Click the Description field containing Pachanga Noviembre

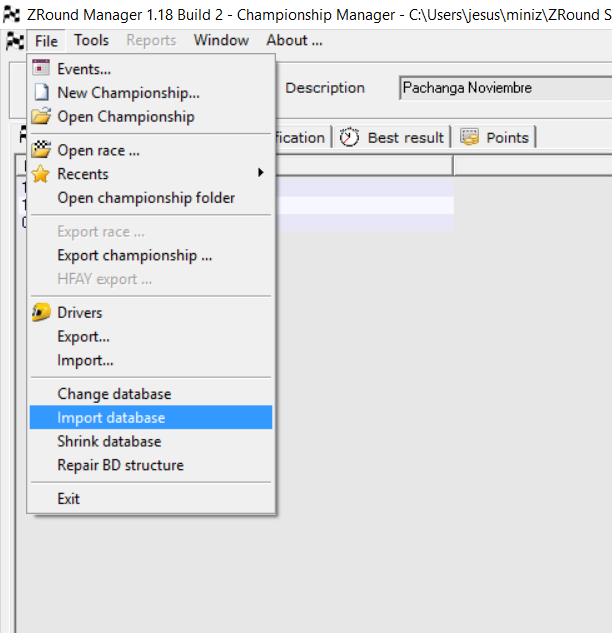[506, 88]
